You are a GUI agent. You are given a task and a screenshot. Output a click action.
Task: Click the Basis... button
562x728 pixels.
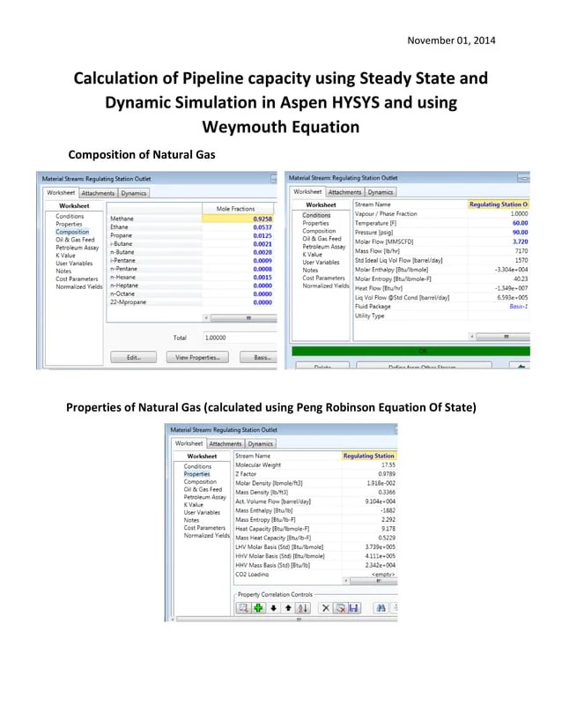coord(258,358)
